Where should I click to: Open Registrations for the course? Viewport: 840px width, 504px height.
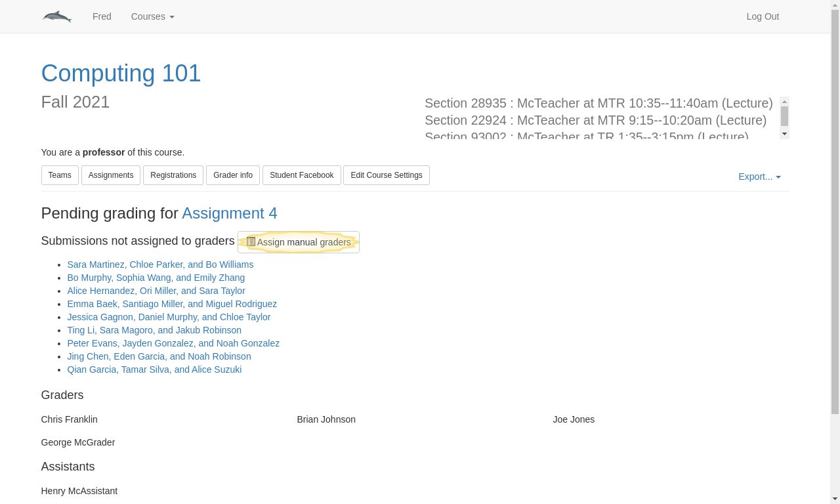pyautogui.click(x=173, y=175)
